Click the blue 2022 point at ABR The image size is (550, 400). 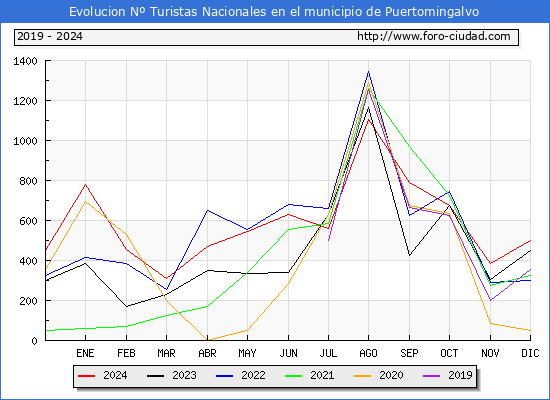(207, 210)
